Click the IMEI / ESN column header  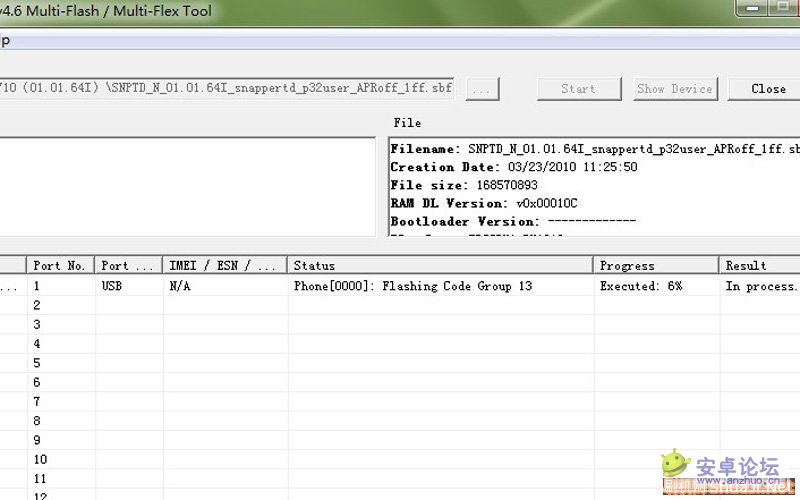tap(224, 265)
